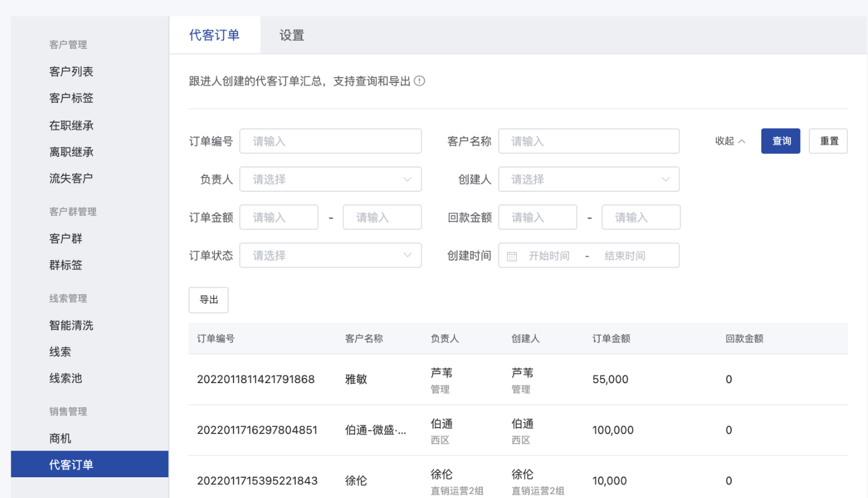868x498 pixels.
Task: Open 客户列表 in sidebar
Action: click(x=71, y=72)
